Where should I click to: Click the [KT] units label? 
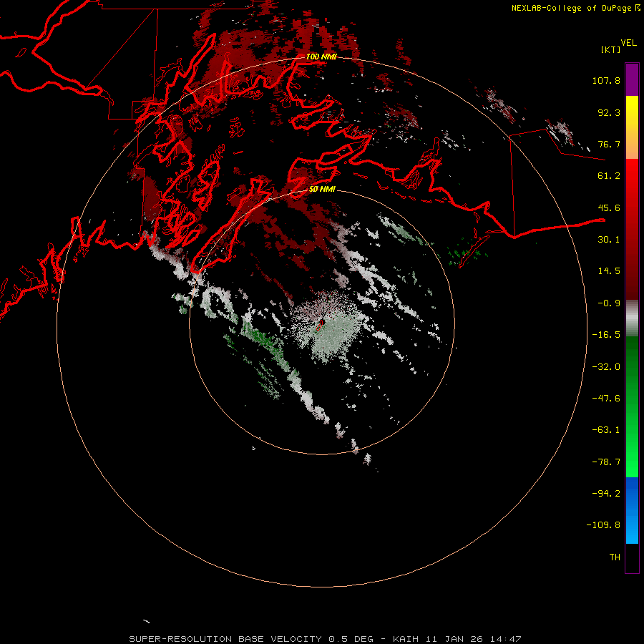(x=610, y=49)
